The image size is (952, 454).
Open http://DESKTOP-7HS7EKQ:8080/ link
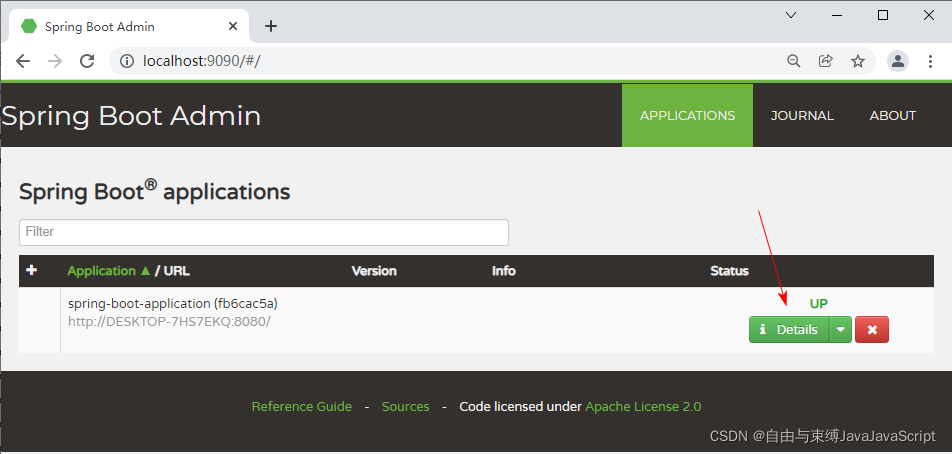pos(169,322)
